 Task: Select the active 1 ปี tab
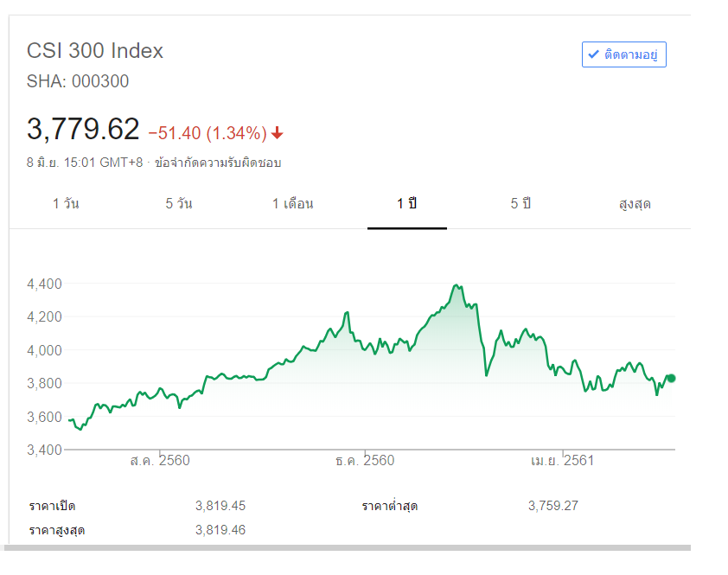(407, 204)
